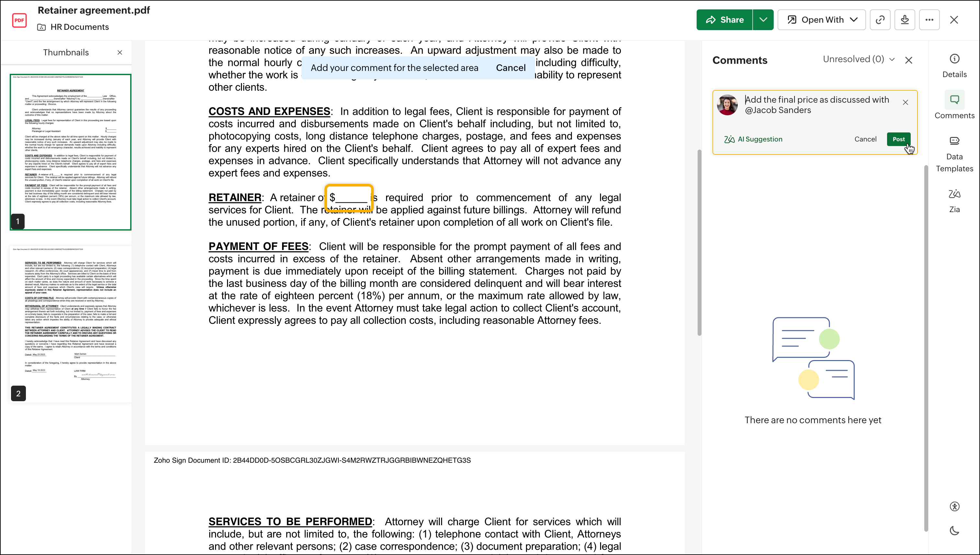The width and height of the screenshot is (980, 555).
Task: Post the comment
Action: [898, 139]
